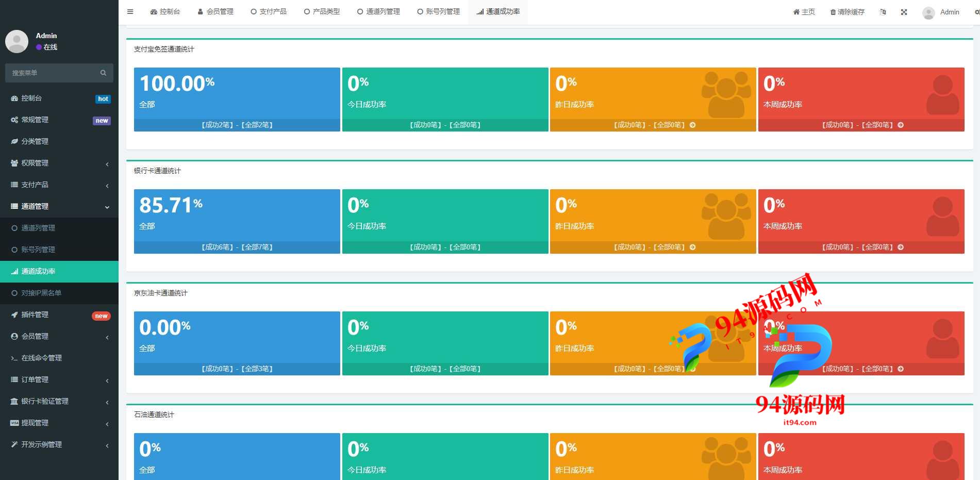Click 支付宝免签 今日成功率 card footer

coord(445,125)
